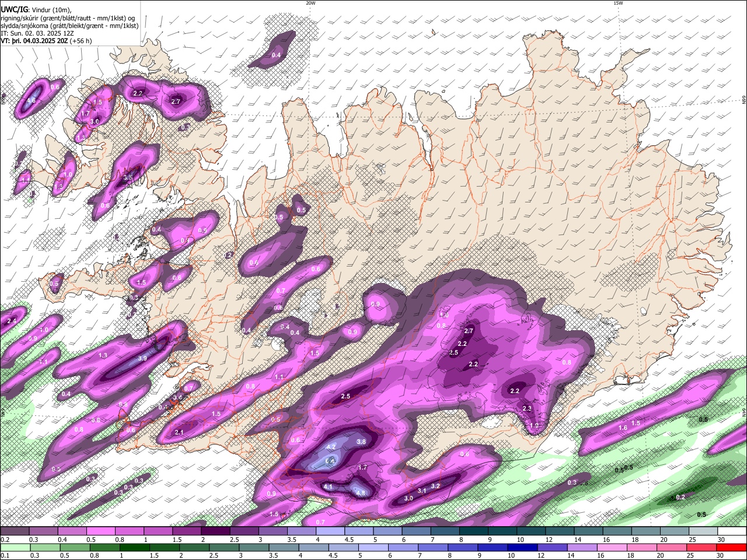Click the 3.2 value on the map

tap(435, 486)
